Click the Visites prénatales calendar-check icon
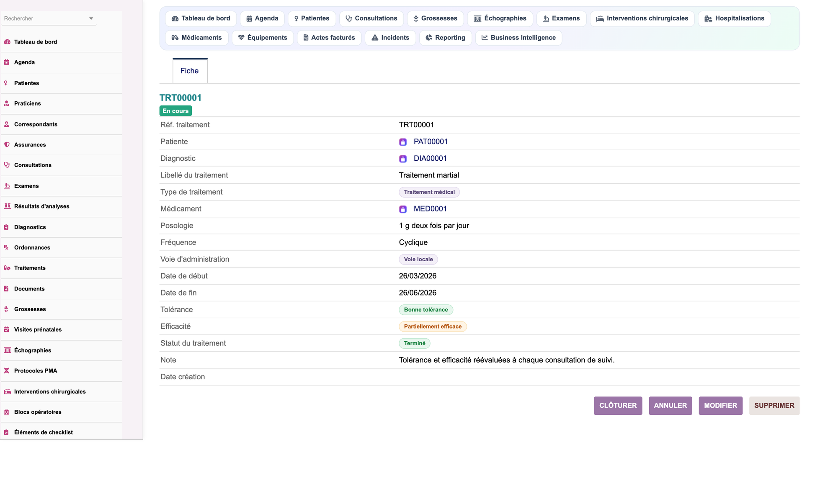 [7, 329]
